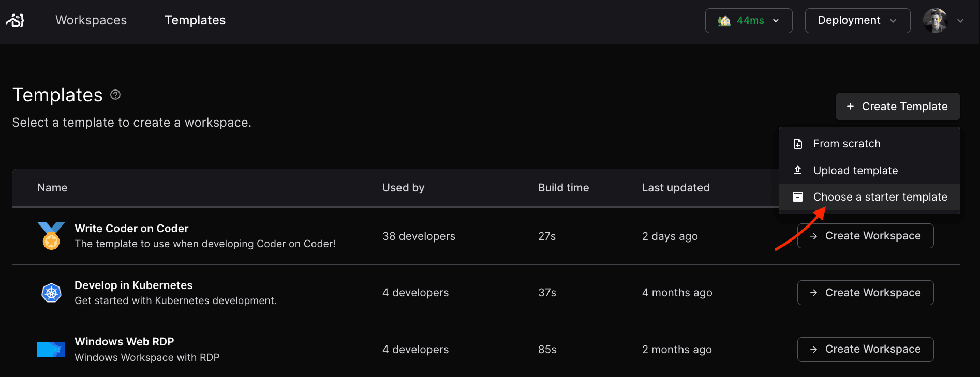This screenshot has width=980, height=377.
Task: Expand the Deployment dropdown
Action: point(857,21)
